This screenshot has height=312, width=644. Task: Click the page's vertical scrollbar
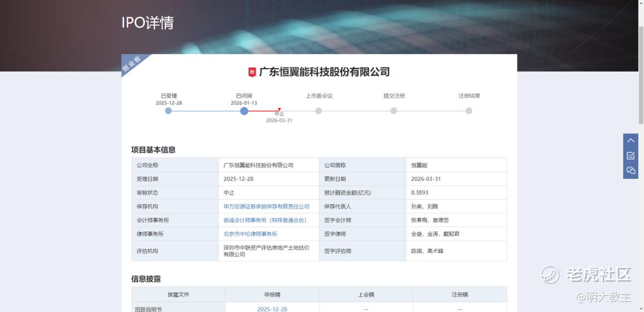tap(640, 64)
